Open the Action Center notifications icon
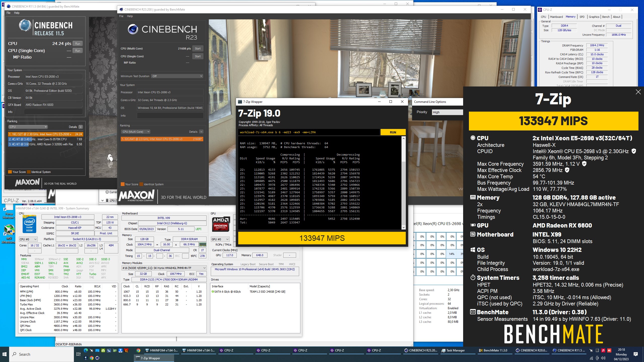The height and width of the screenshot is (362, 644). tap(636, 354)
